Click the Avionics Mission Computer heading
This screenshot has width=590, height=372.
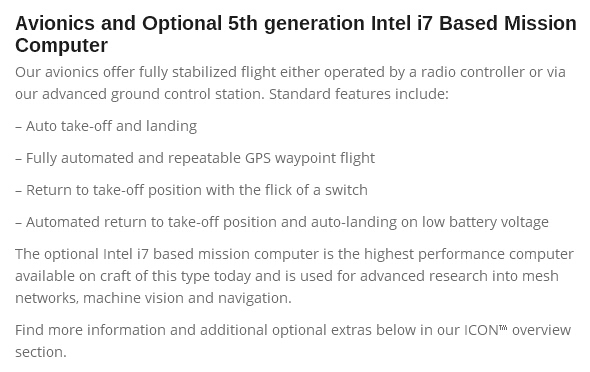click(296, 34)
